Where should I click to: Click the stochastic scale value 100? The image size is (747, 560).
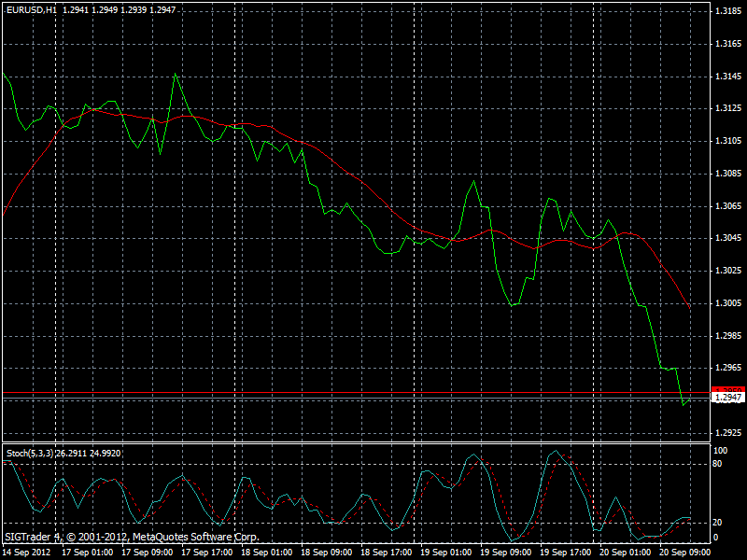[x=721, y=451]
